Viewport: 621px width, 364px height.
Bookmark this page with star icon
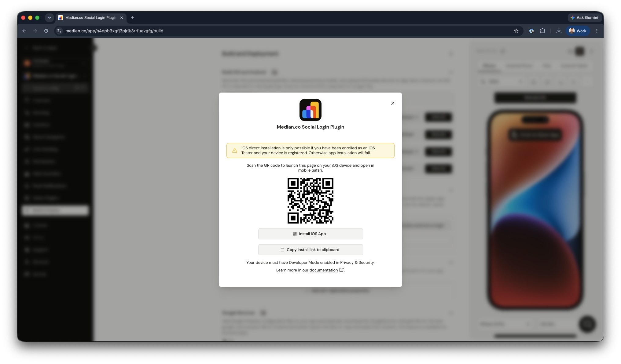[516, 31]
